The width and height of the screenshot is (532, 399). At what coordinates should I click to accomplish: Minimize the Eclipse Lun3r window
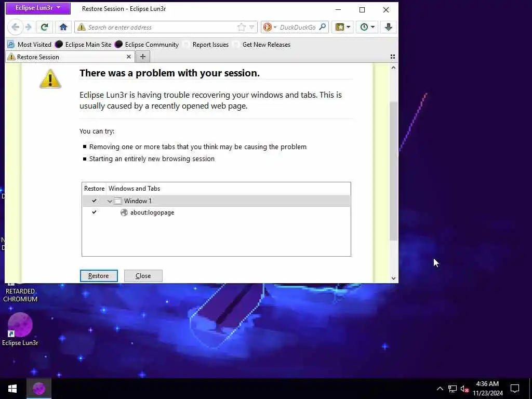[x=338, y=9]
